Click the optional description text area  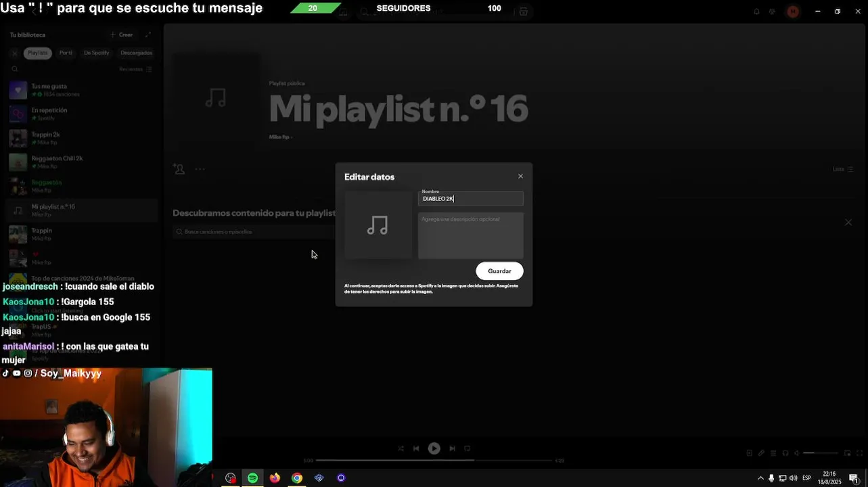471,236
